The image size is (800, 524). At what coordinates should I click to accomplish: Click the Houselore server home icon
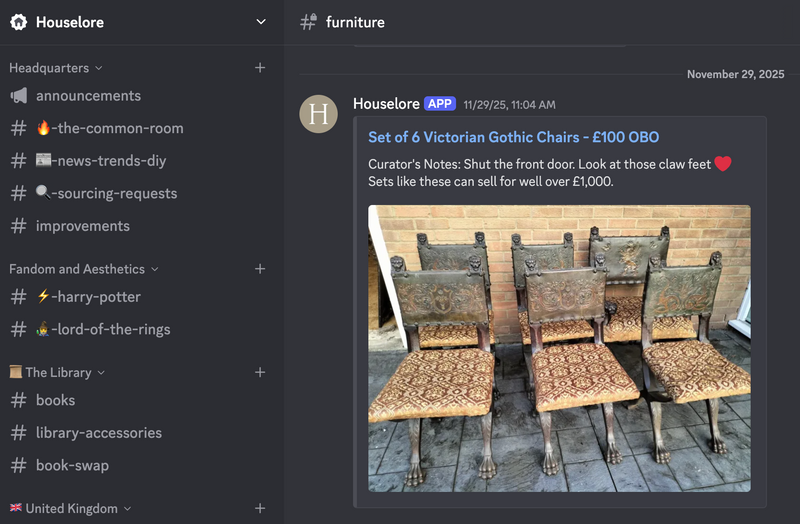[19, 22]
